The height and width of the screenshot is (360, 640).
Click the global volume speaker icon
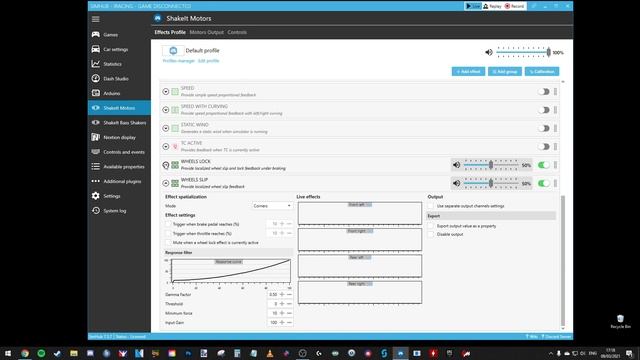[x=489, y=52]
